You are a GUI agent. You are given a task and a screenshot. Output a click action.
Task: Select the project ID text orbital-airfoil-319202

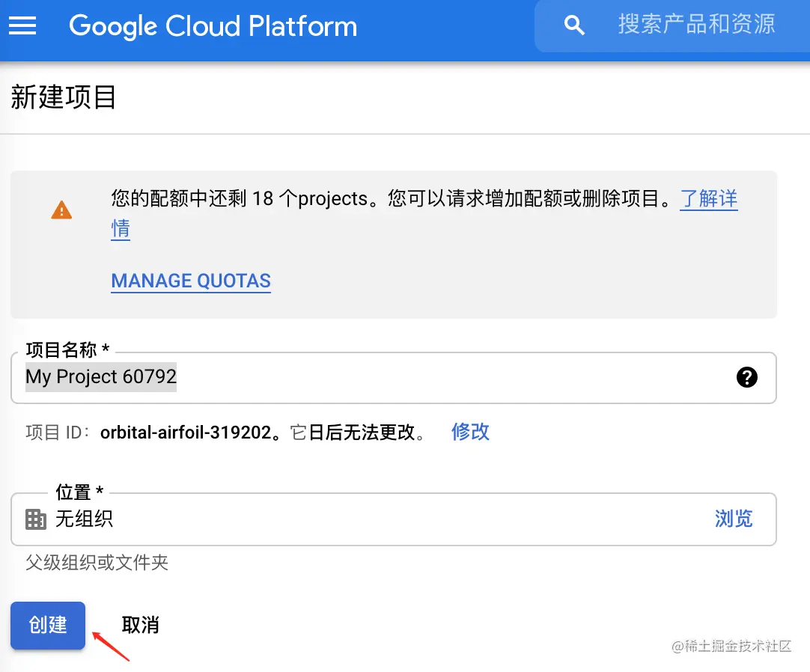click(186, 433)
